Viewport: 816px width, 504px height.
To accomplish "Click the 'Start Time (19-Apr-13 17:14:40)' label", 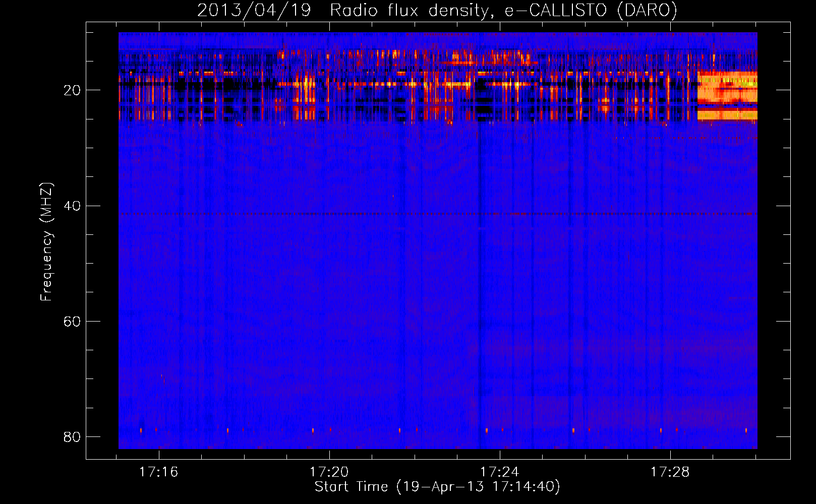I will tap(437, 487).
